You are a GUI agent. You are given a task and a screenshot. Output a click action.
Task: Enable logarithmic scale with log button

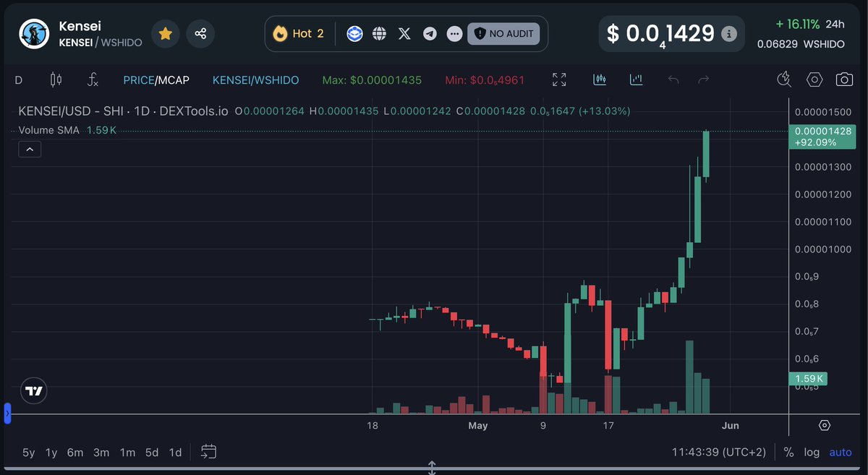pyautogui.click(x=812, y=452)
